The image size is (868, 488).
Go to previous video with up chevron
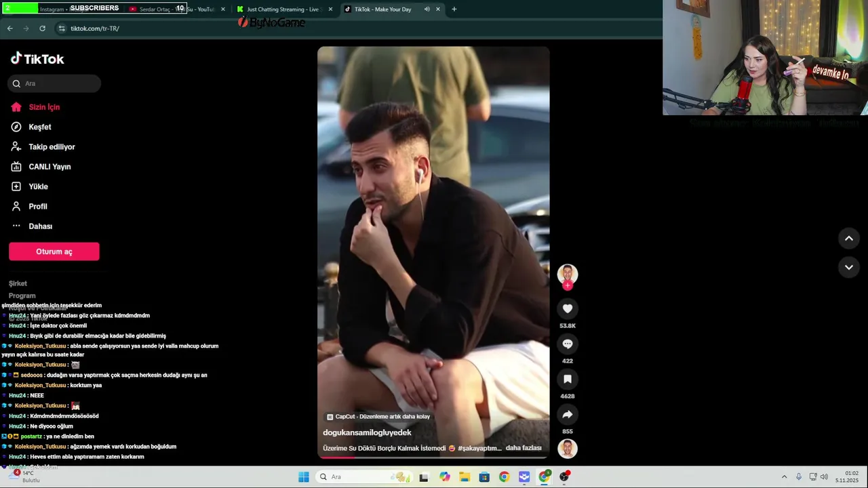(848, 239)
